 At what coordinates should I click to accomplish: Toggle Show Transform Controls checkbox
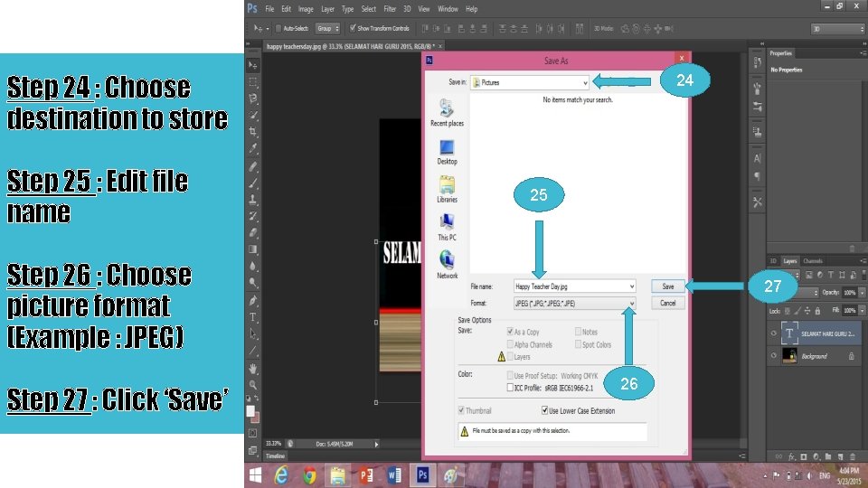pyautogui.click(x=353, y=28)
